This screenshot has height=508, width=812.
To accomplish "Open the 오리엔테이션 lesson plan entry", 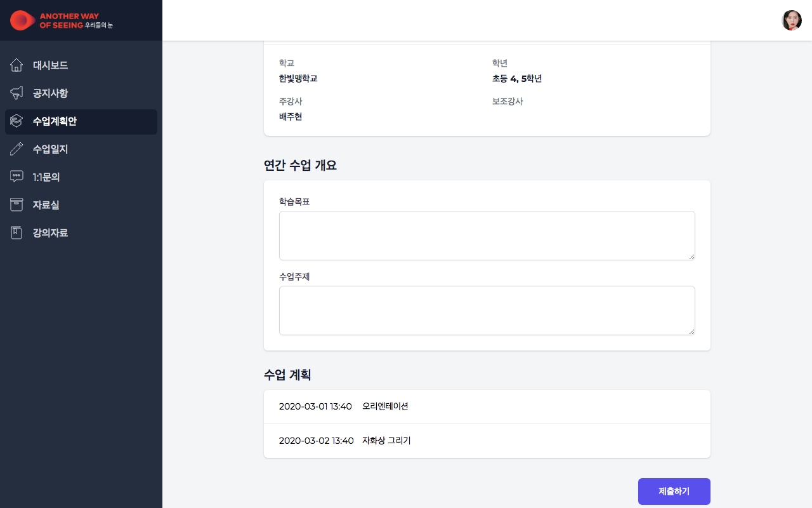I will [487, 406].
